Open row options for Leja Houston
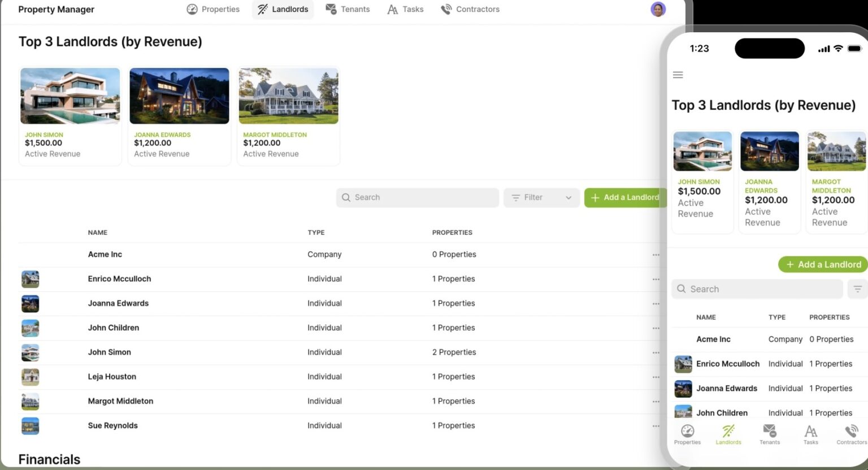Screen dimensions: 868x470 tap(656, 377)
